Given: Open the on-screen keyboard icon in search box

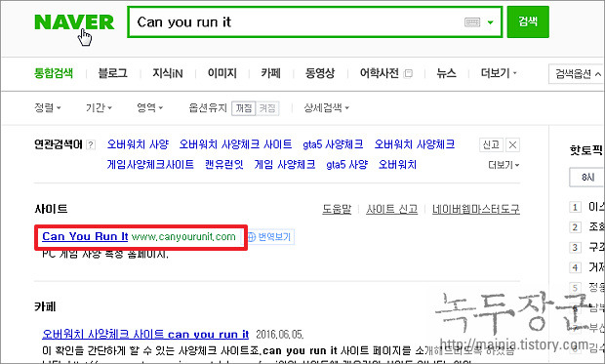Looking at the screenshot, I should click(x=472, y=22).
